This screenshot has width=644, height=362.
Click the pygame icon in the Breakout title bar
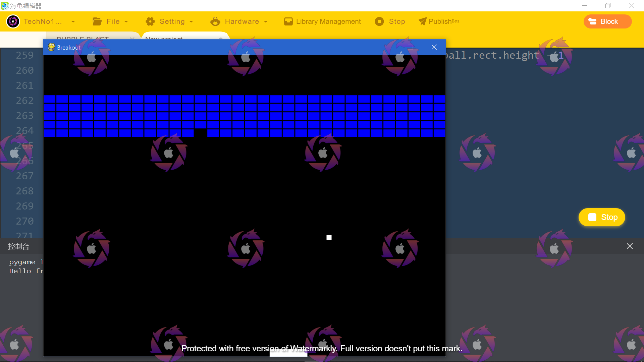click(51, 47)
